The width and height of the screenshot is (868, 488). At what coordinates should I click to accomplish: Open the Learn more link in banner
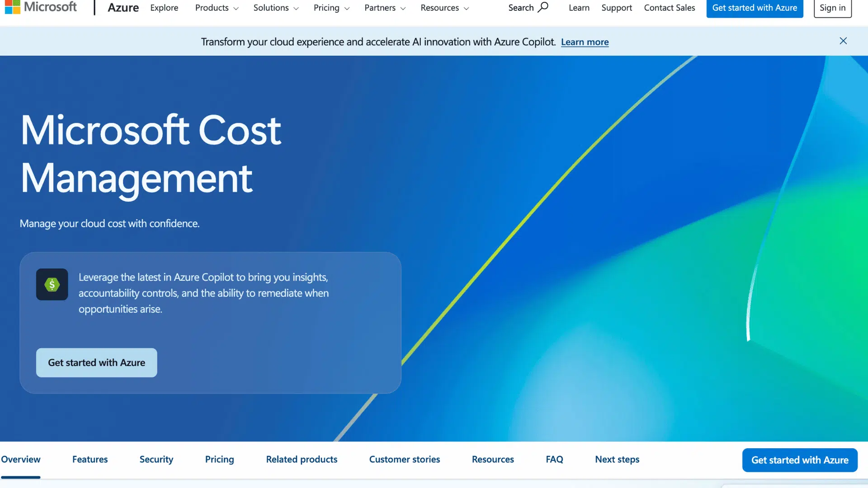[x=585, y=42]
